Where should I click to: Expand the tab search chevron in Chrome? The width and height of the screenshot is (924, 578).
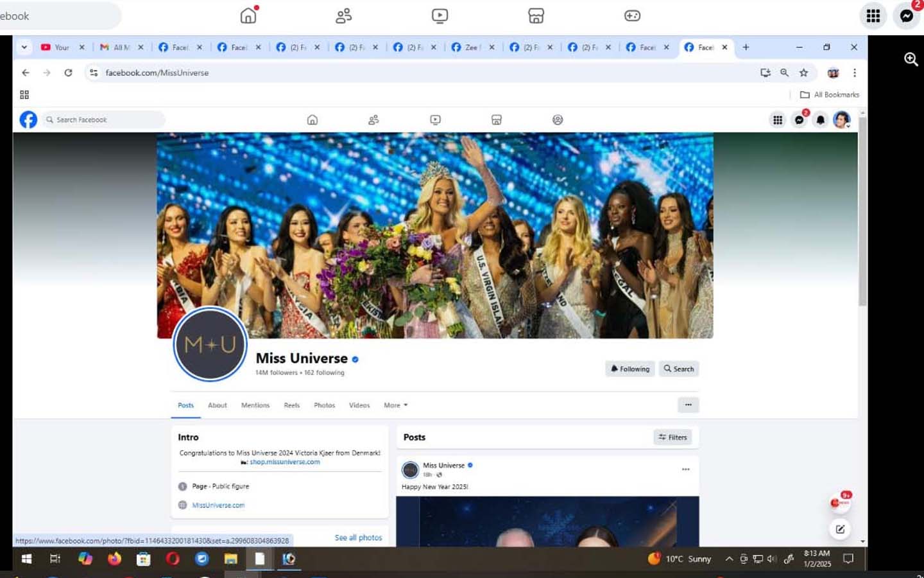pos(24,47)
